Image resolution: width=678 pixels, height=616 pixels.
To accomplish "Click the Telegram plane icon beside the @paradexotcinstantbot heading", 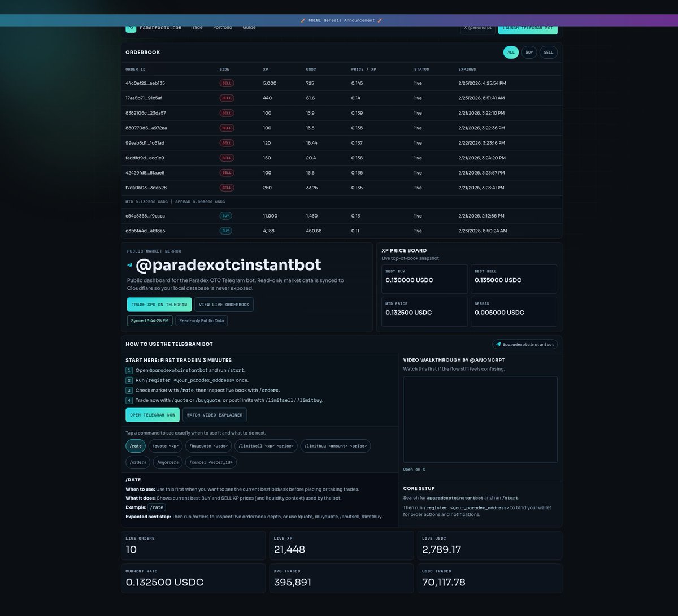I will pos(130,265).
